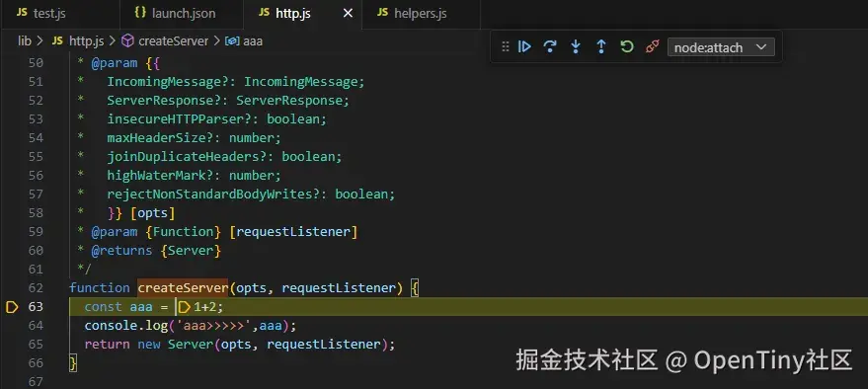The height and width of the screenshot is (389, 868).
Task: Switch to the launch.json tab
Action: click(x=181, y=14)
